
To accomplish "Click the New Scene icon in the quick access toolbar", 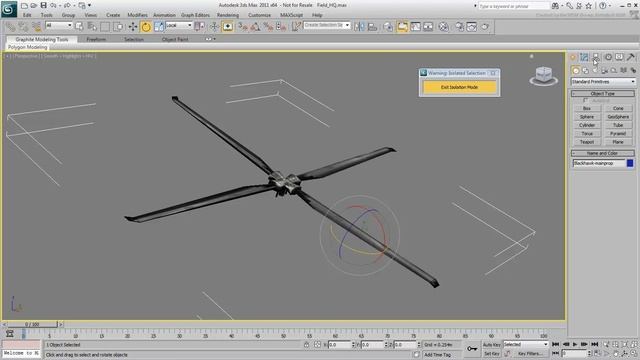I will [24, 6].
